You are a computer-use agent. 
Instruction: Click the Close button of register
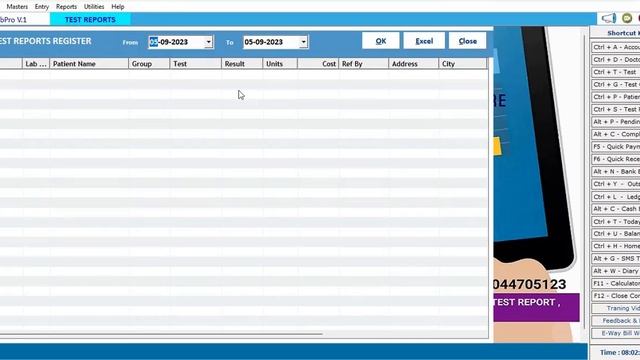[467, 41]
